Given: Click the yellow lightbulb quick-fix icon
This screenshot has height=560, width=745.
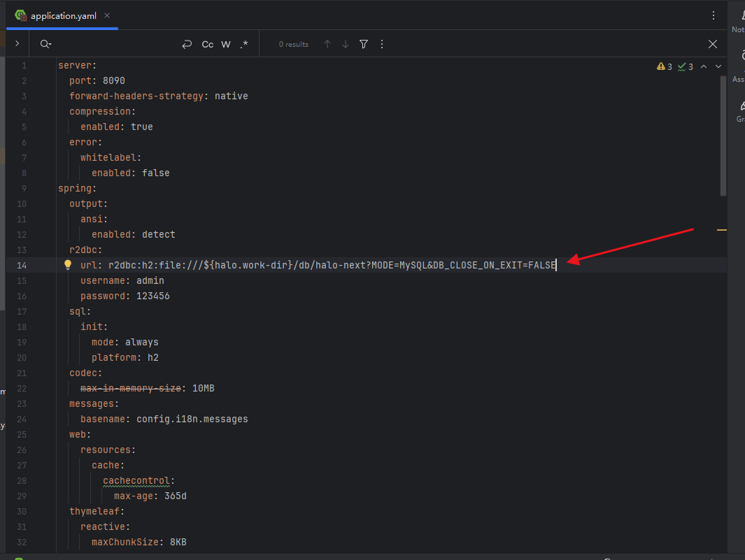Looking at the screenshot, I should coord(68,264).
